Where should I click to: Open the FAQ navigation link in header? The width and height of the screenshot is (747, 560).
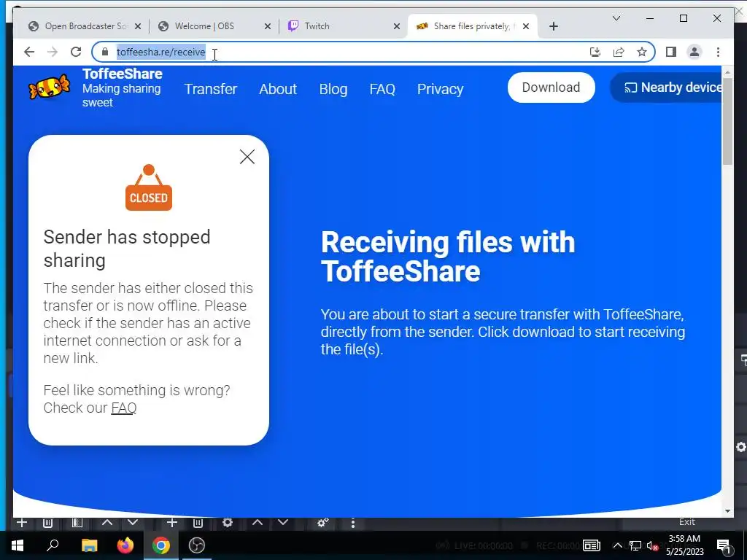tap(382, 89)
